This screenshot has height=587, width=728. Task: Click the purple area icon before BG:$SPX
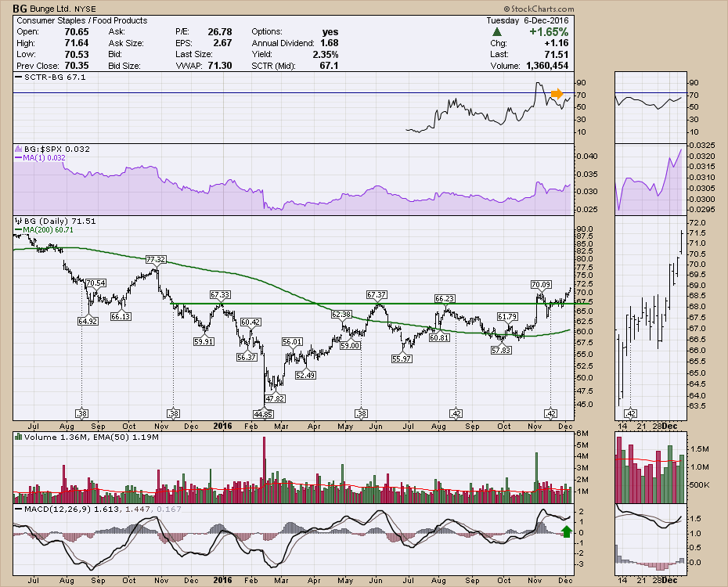[19, 149]
